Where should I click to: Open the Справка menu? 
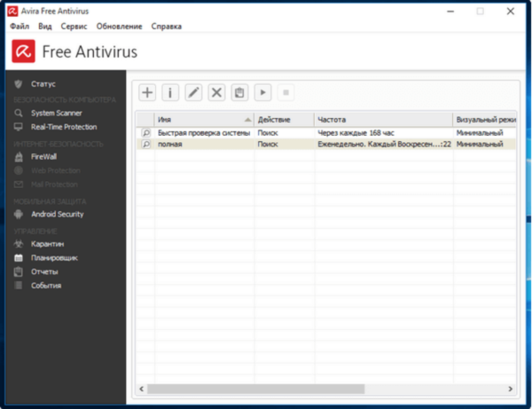coord(167,26)
